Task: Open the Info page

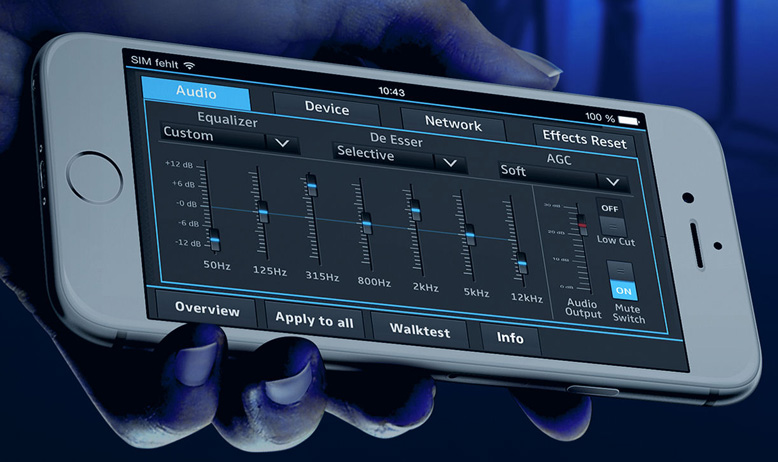Action: 510,338
